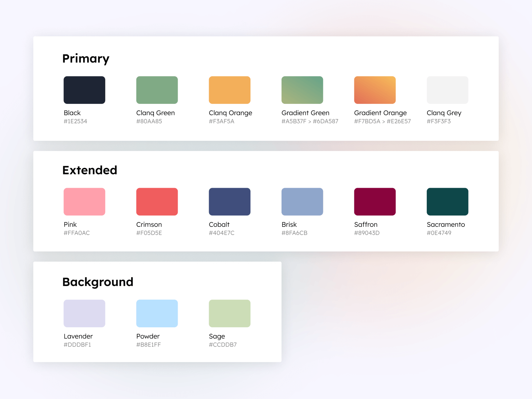Select the Pink color swatch
Viewport: 532px width, 399px height.
point(84,202)
